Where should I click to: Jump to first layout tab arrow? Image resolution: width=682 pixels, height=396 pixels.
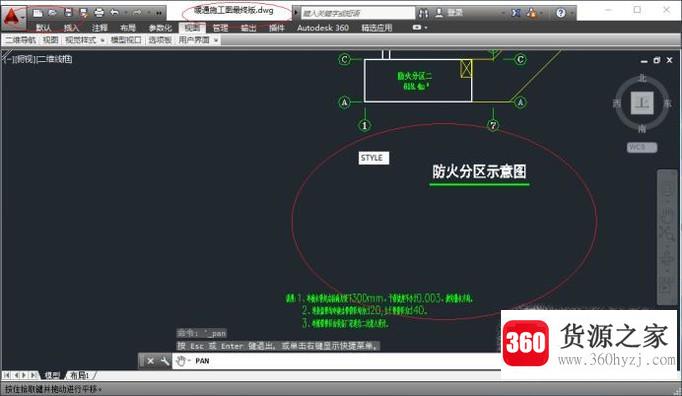coord(7,375)
